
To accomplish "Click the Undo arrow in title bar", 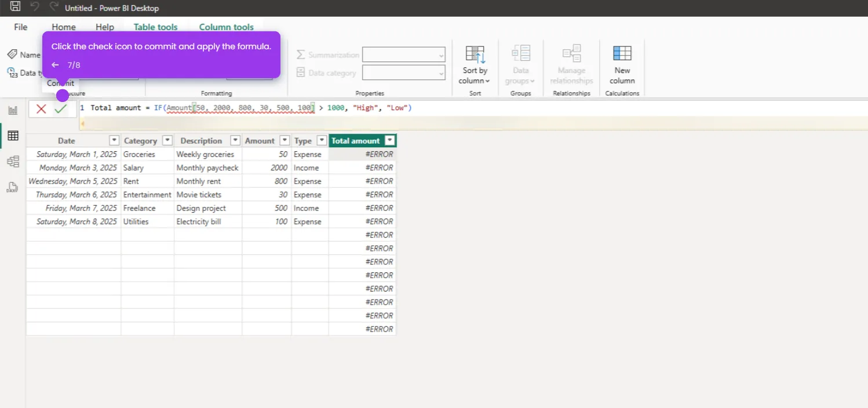I will 35,7.
